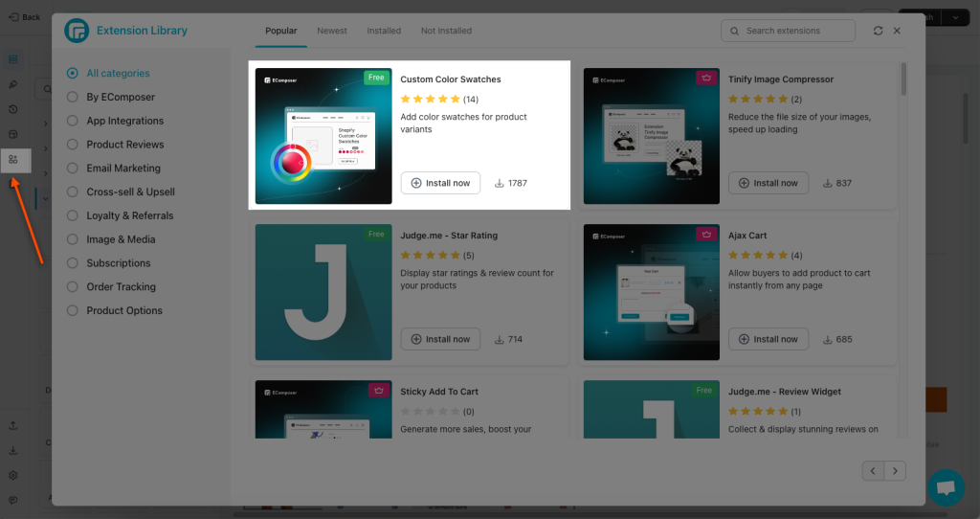Screen dimensions: 980x519
Task: Install Judge.me Star Rating extension
Action: (x=440, y=340)
